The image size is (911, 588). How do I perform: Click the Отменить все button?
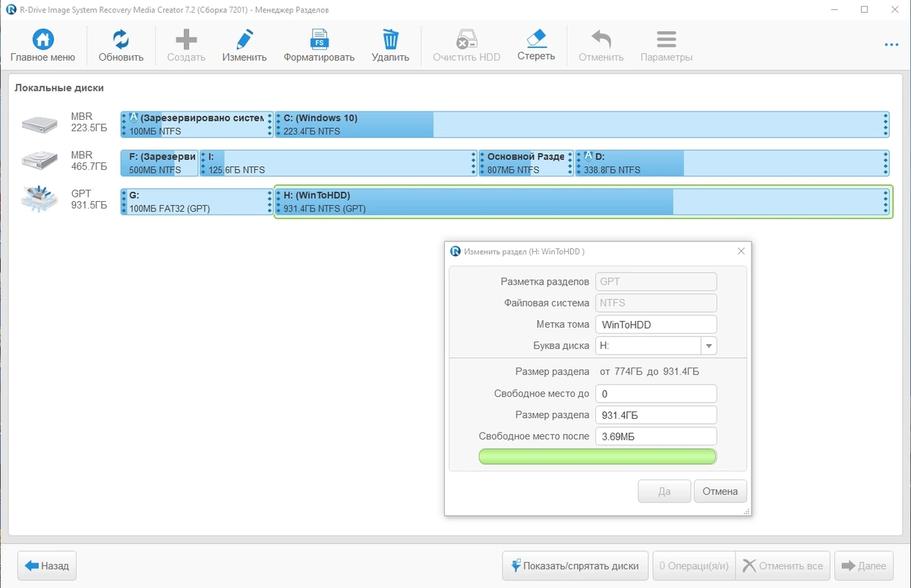tap(783, 565)
